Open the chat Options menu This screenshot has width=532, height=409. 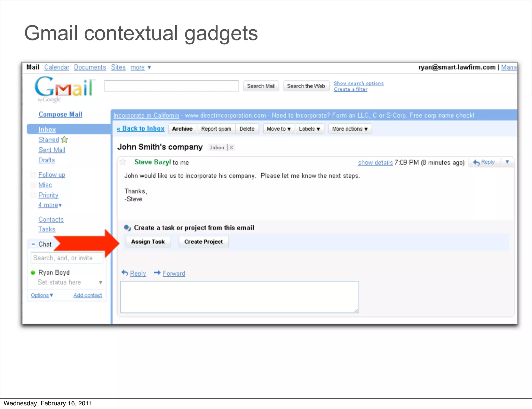[x=42, y=295]
